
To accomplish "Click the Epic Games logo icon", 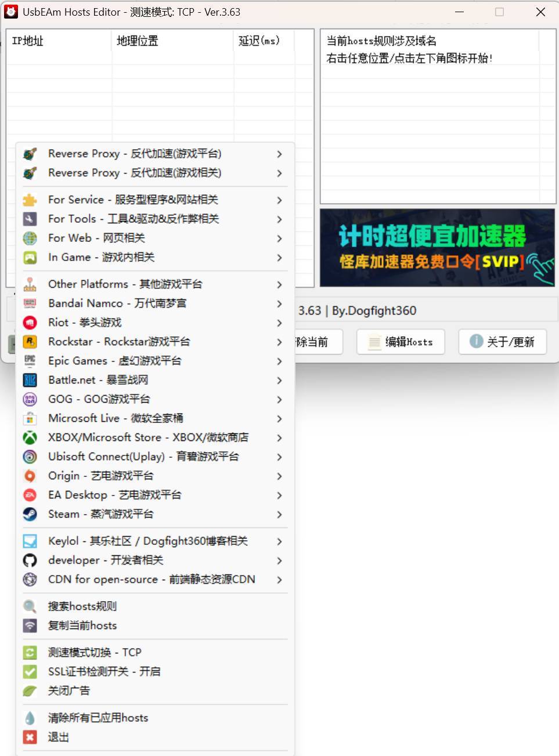I will click(x=30, y=361).
